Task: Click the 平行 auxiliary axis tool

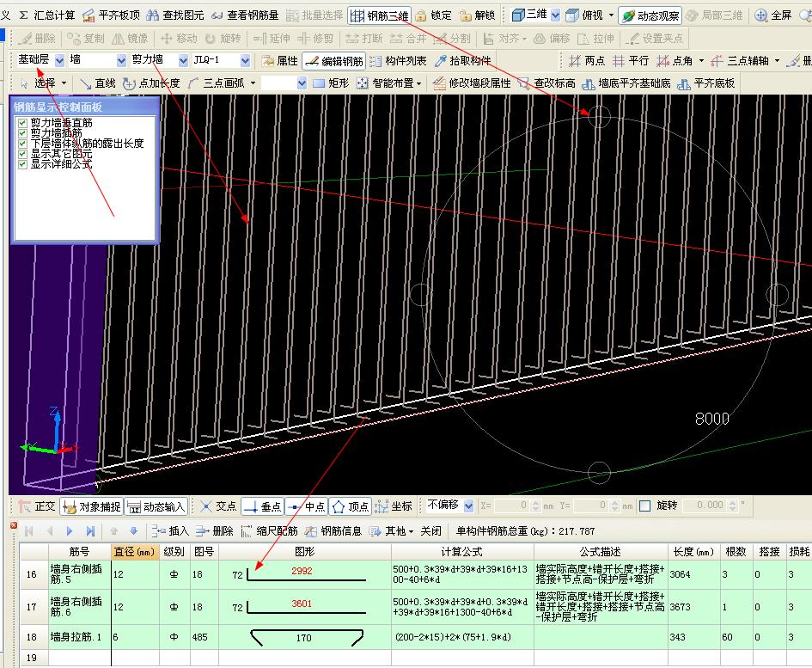Action: (x=630, y=61)
